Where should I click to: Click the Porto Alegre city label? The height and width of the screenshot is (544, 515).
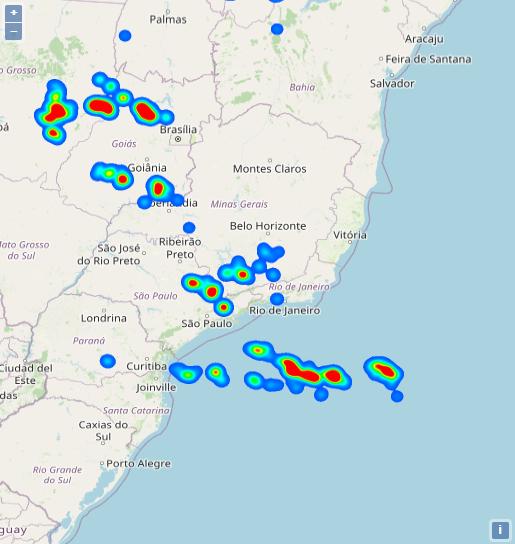click(x=138, y=464)
